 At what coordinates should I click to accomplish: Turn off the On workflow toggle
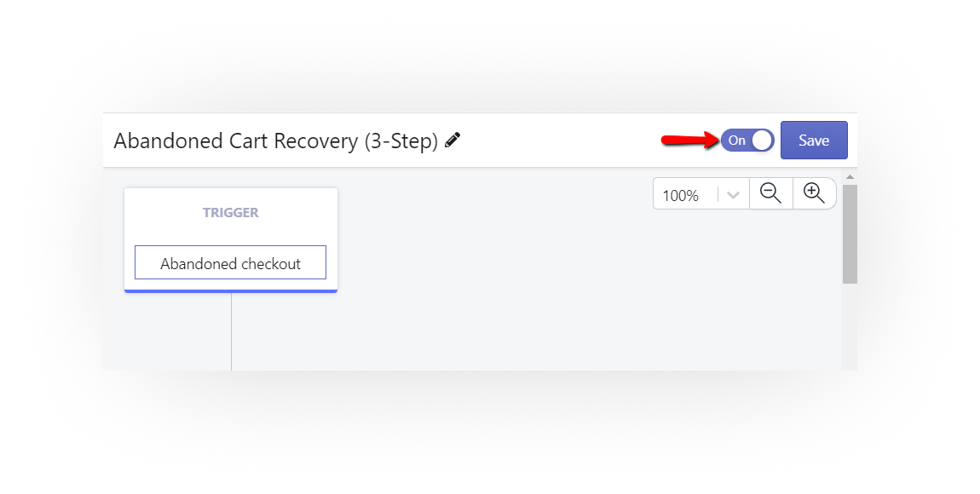[747, 141]
